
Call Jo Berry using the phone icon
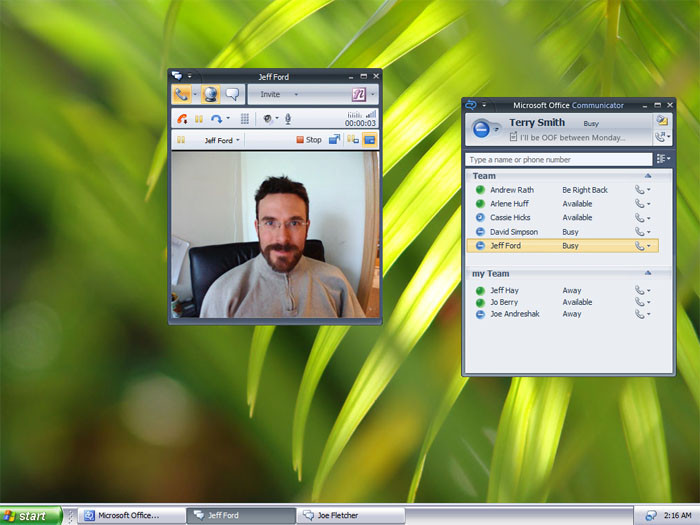tap(639, 302)
